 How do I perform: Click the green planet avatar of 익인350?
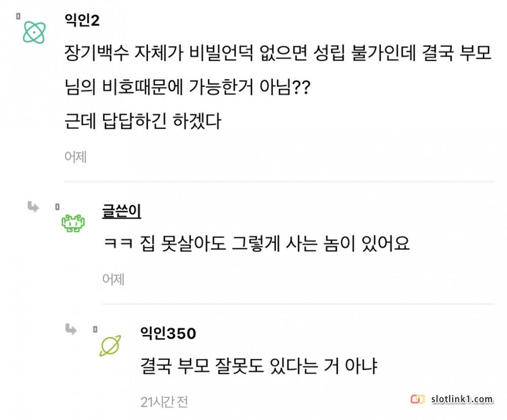pyautogui.click(x=110, y=345)
